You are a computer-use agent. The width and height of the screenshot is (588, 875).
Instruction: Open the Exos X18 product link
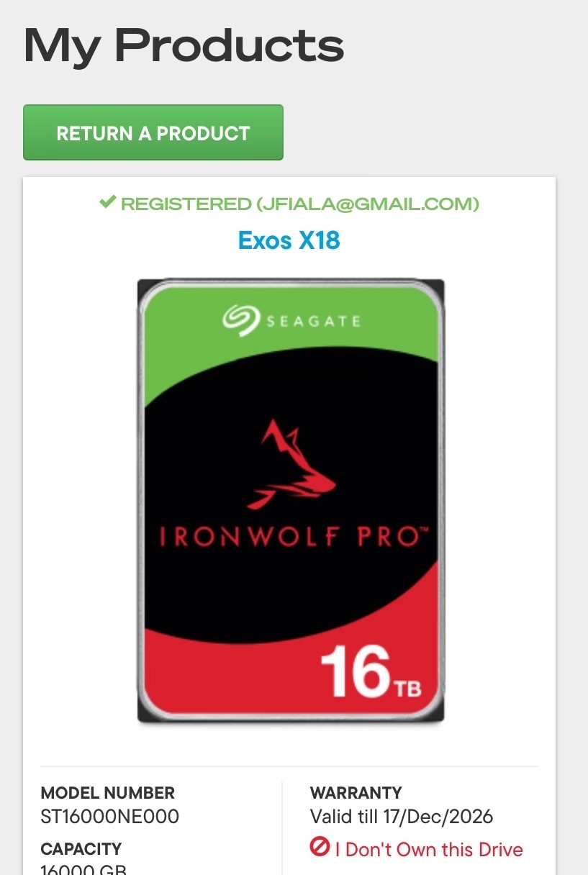point(289,240)
